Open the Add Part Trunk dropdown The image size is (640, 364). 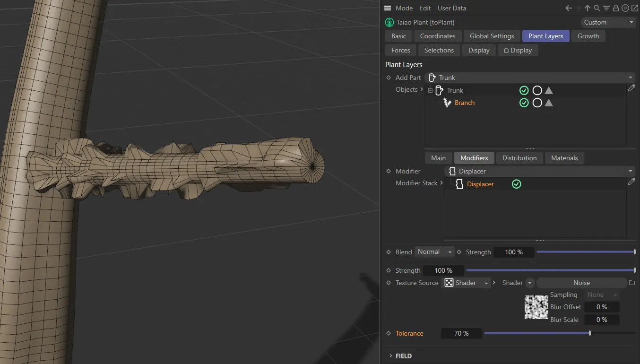click(x=529, y=78)
